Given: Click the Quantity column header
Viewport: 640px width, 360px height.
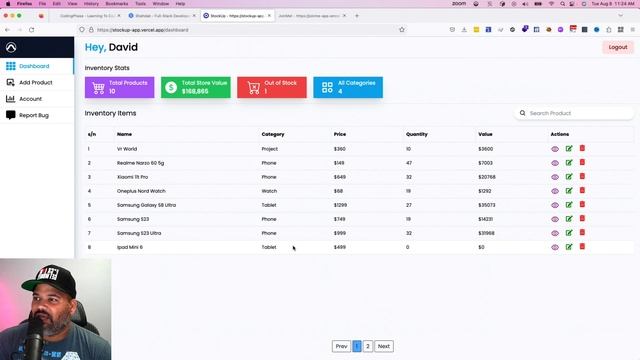Looking at the screenshot, I should (417, 134).
